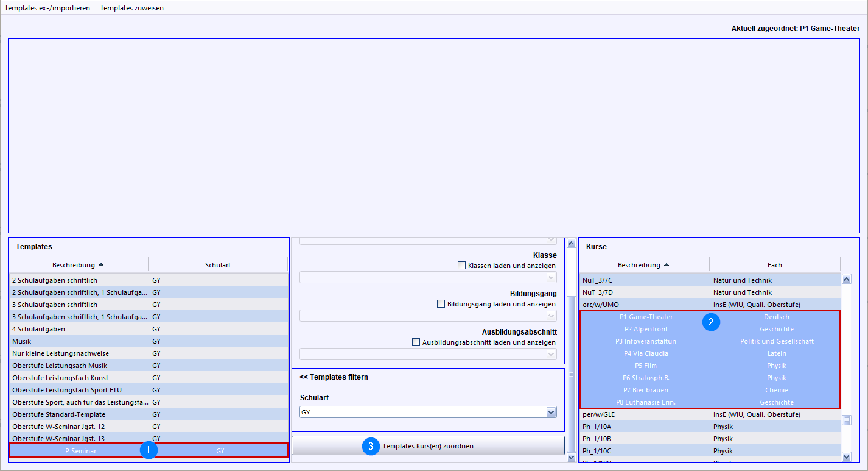The image size is (868, 471).
Task: Select course P1 Game-Theater
Action: (x=710, y=317)
